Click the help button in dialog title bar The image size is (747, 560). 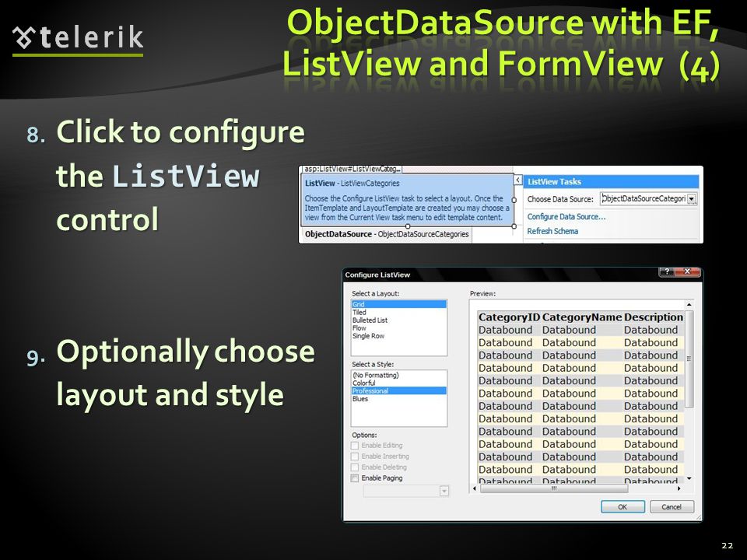pyautogui.click(x=667, y=271)
